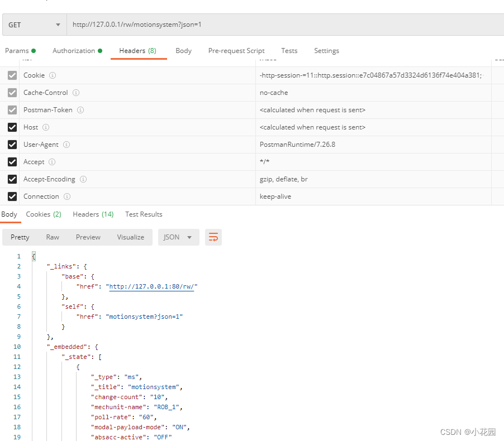Click the request URL field

coord(286,25)
